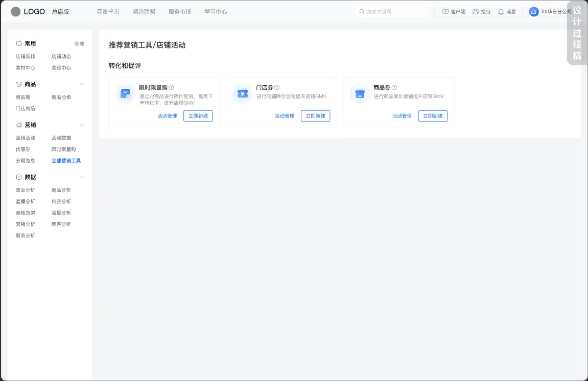
Task: Open 直播分析 in sidebar
Action: coord(26,201)
